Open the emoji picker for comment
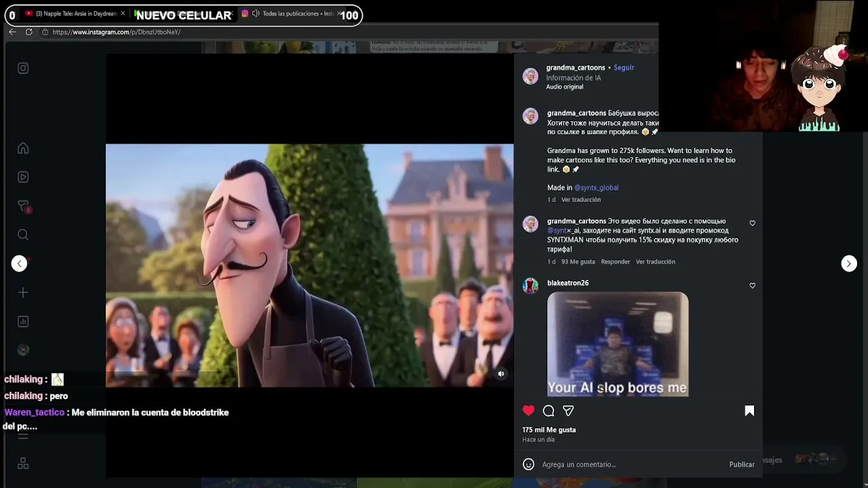 [x=529, y=464]
